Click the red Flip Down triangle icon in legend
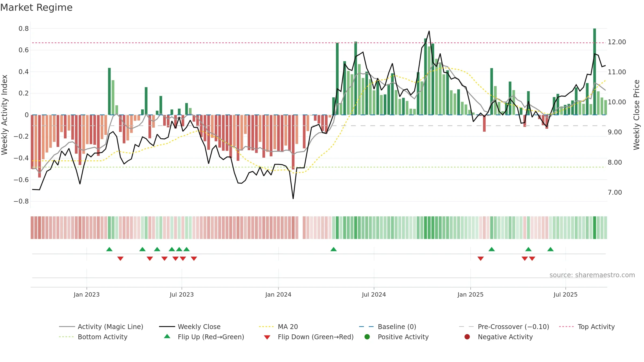Image resolution: width=644 pixels, height=362 pixels. (267, 337)
